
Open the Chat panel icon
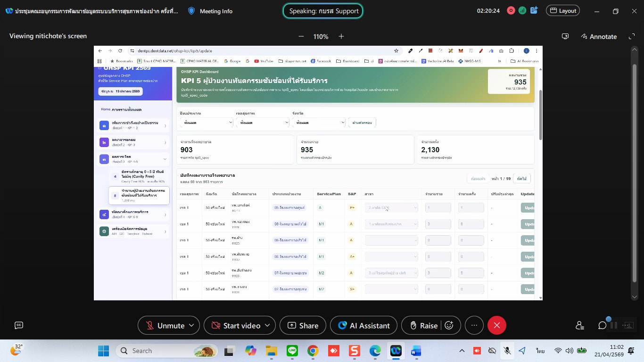(x=602, y=325)
